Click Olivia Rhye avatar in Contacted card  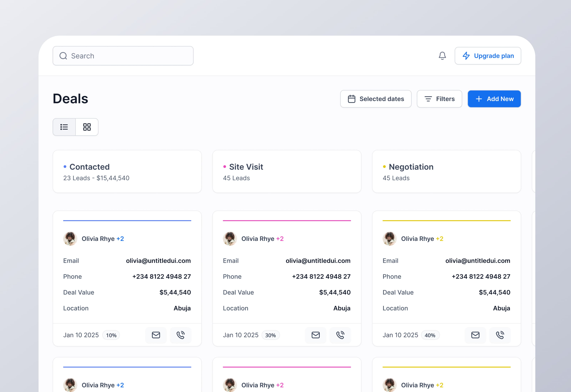[x=70, y=239]
